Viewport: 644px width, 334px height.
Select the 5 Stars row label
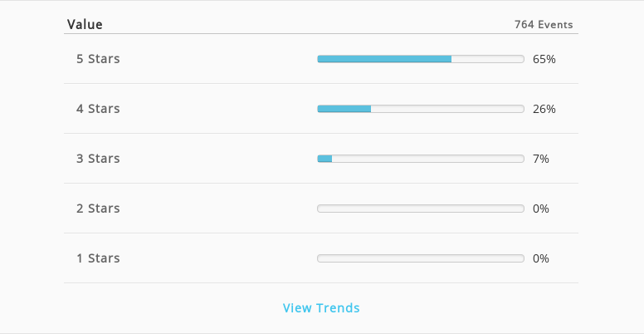point(98,59)
